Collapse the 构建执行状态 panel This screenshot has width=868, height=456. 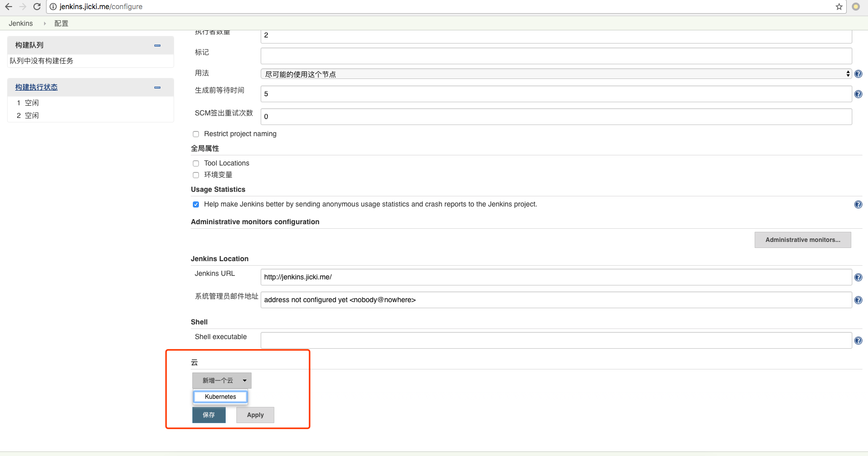pyautogui.click(x=157, y=87)
